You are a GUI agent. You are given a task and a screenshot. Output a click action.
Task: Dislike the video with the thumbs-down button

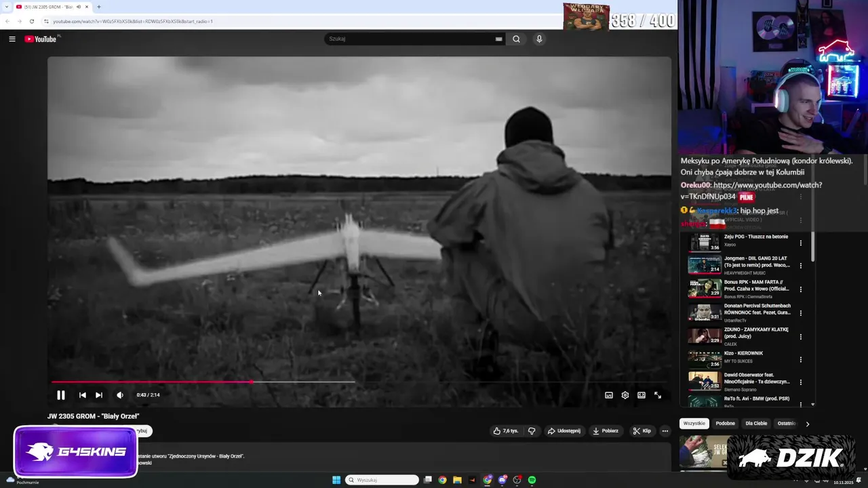[532, 431]
